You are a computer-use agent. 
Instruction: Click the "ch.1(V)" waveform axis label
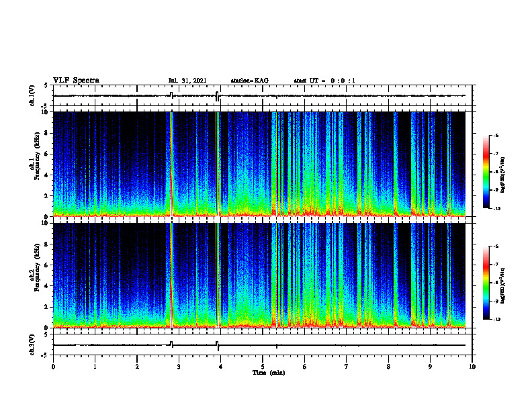pos(32,95)
